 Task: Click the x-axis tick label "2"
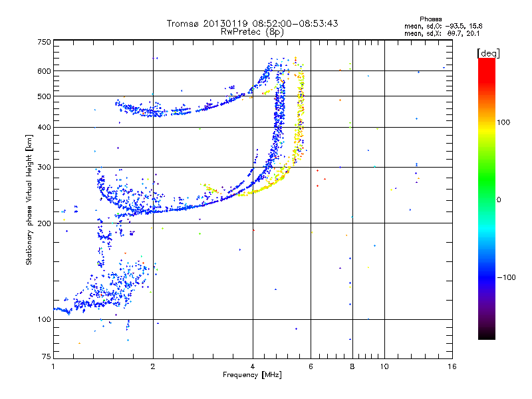(153, 366)
